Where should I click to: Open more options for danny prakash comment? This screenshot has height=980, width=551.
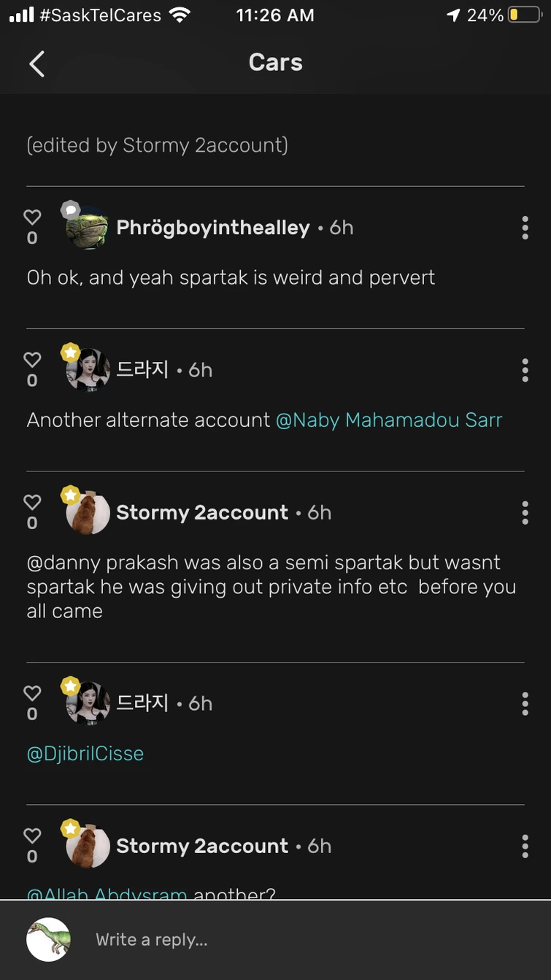tap(525, 513)
